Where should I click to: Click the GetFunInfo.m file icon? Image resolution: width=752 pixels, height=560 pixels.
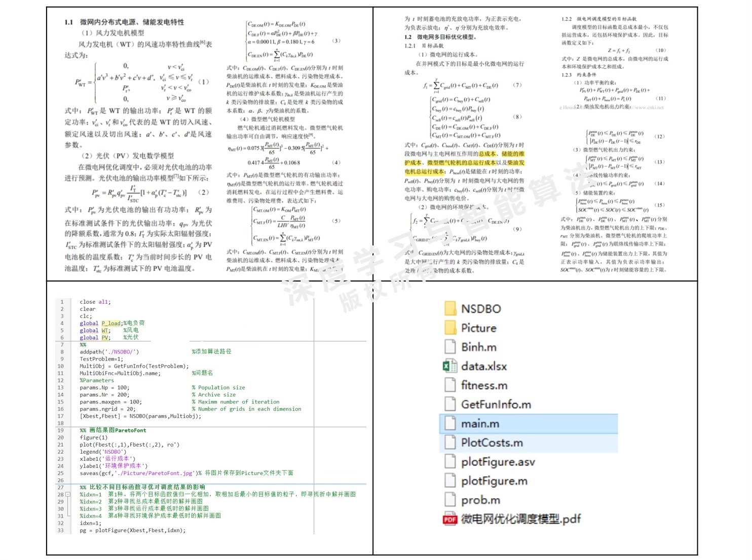click(450, 404)
